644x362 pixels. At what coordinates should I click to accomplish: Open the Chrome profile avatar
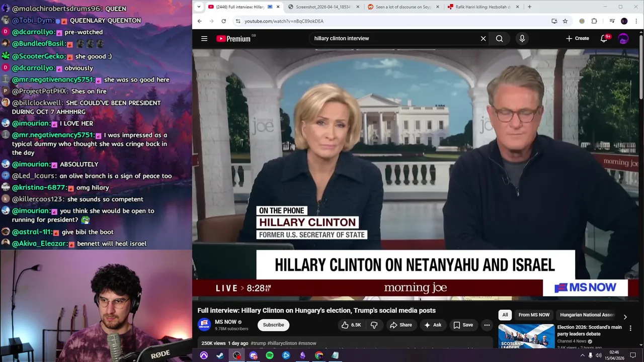pyautogui.click(x=624, y=21)
